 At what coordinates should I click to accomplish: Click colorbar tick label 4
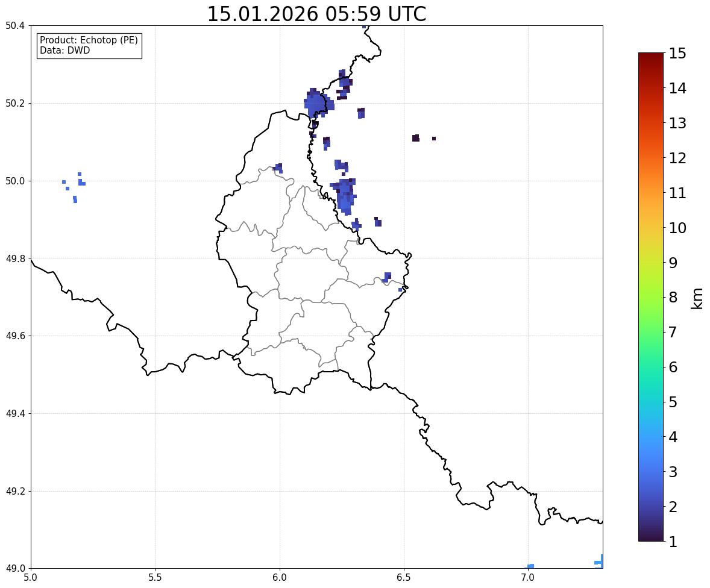[673, 437]
